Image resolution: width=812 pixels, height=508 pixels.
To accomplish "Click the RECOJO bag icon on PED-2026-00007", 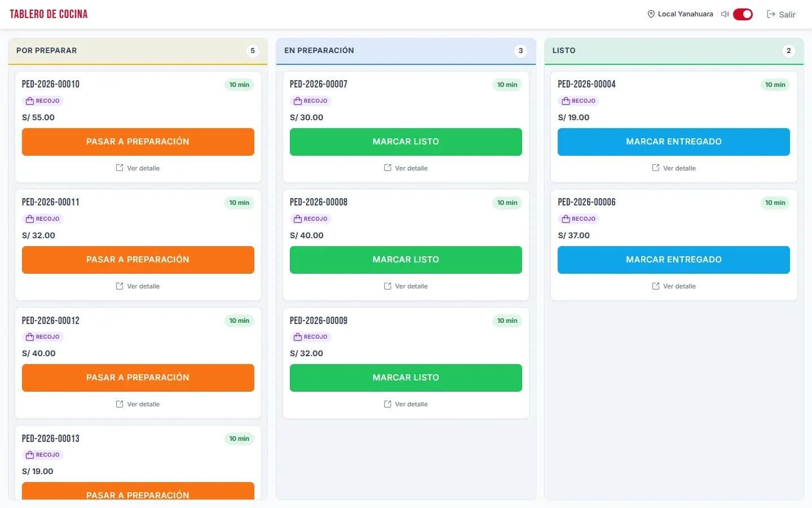I will (298, 101).
